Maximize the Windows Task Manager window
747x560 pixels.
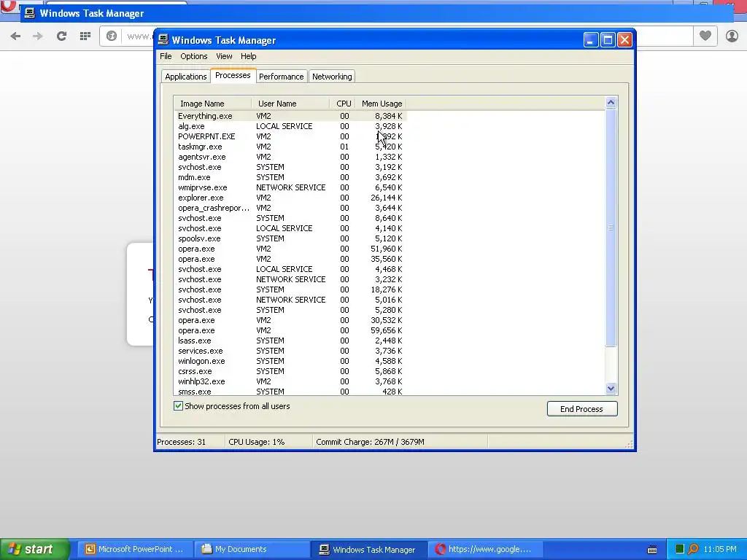tap(608, 39)
